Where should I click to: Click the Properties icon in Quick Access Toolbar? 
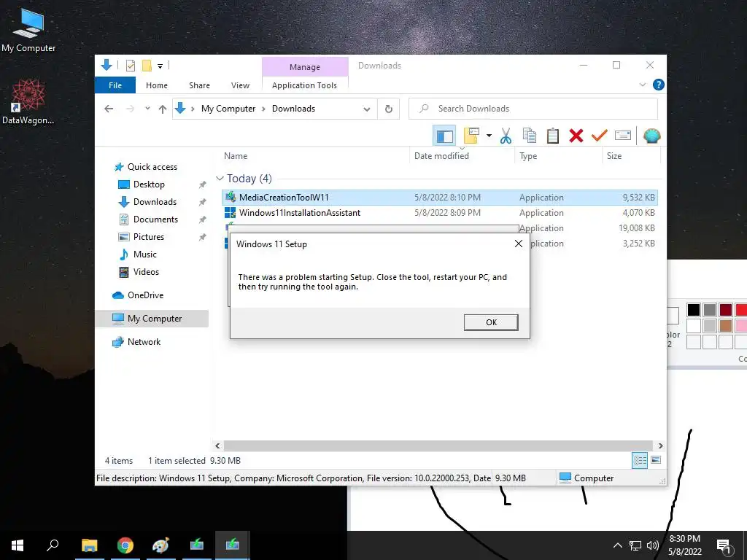(130, 66)
